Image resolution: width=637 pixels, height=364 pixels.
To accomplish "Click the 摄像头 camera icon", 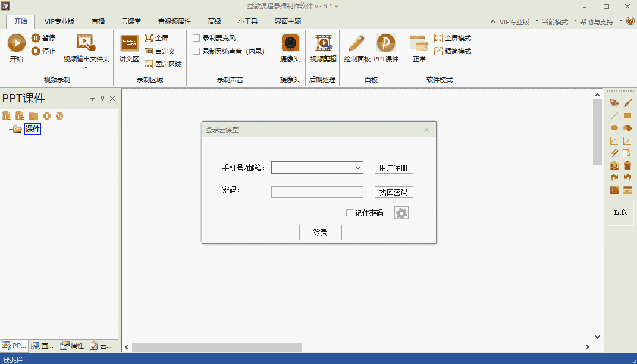I will [290, 43].
